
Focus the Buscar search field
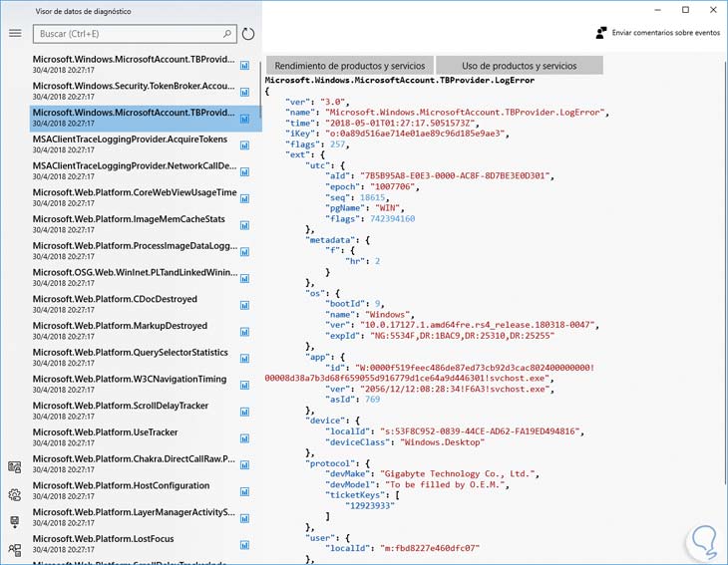click(x=135, y=34)
